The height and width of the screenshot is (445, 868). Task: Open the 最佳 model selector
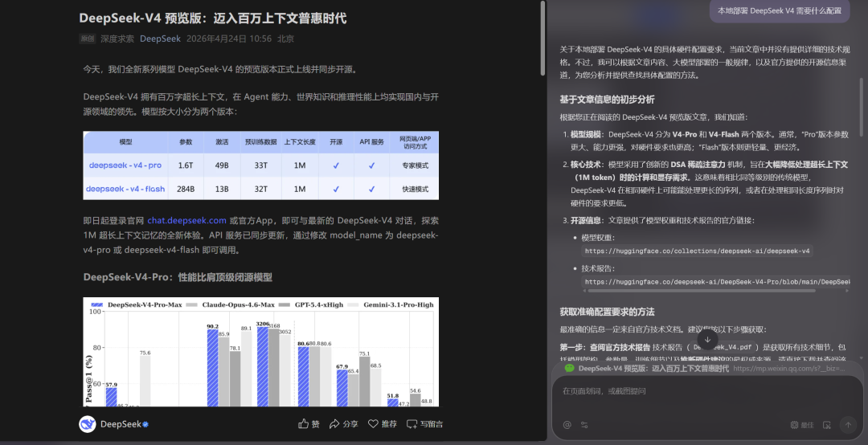click(802, 425)
